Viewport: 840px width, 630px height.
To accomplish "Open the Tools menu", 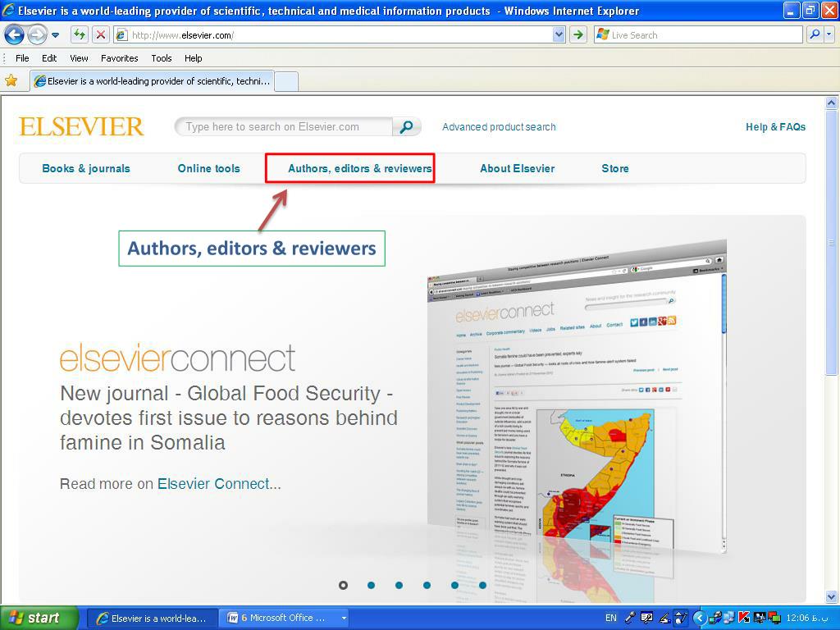I will coord(162,58).
